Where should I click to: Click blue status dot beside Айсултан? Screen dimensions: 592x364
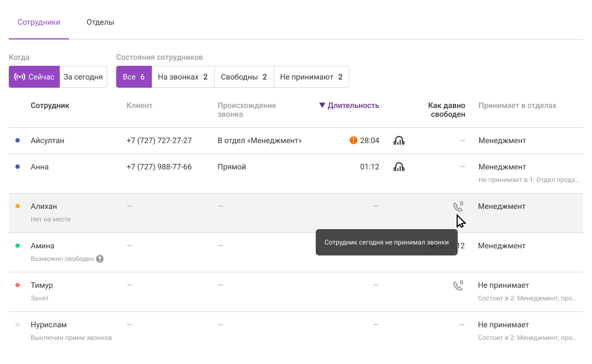18,141
